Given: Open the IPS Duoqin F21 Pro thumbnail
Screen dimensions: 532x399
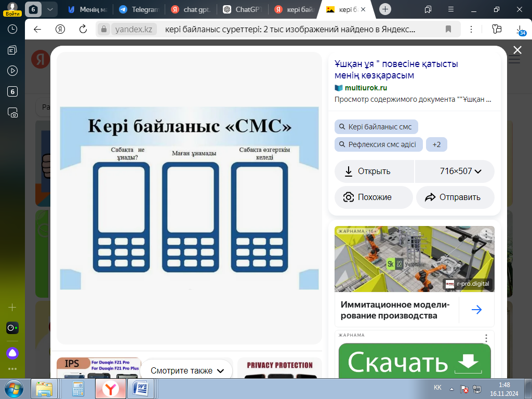Looking at the screenshot, I should tap(99, 368).
